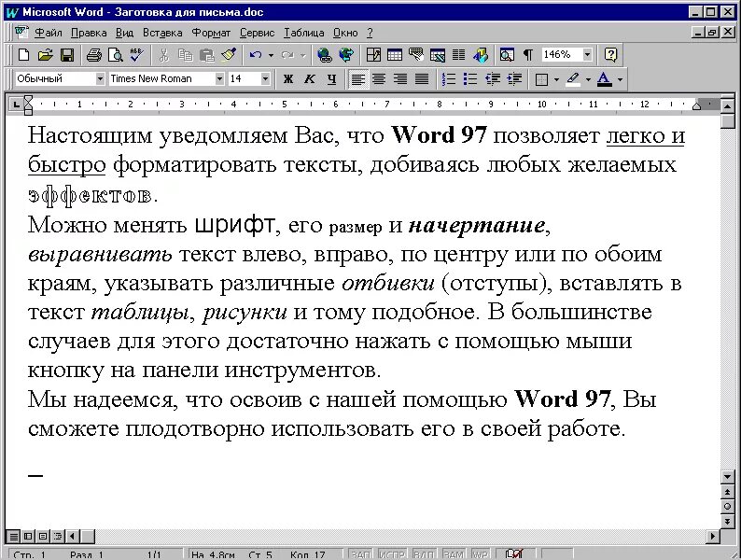Apply the font color A
741x560 pixels.
605,79
